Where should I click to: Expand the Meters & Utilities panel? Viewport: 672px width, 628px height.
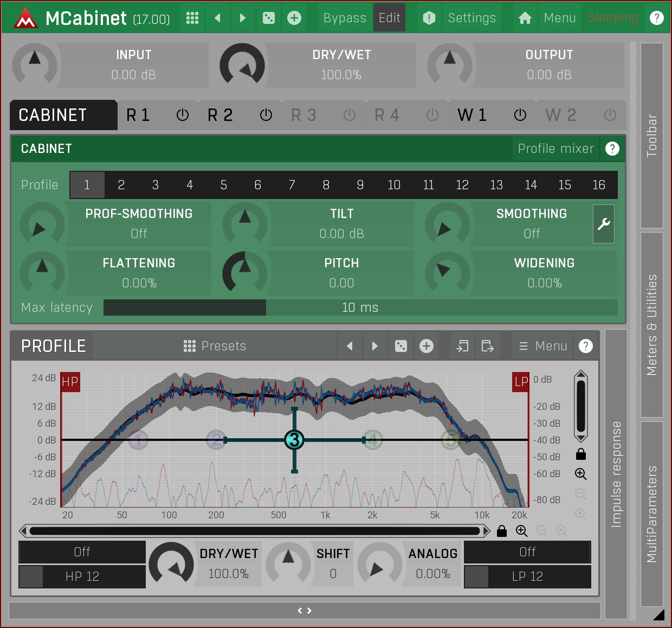pos(651,324)
